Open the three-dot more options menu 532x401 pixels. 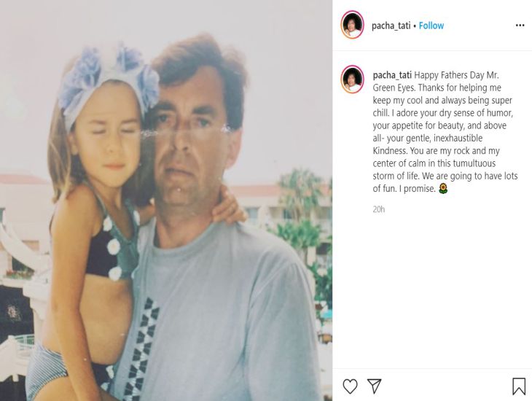pyautogui.click(x=520, y=26)
